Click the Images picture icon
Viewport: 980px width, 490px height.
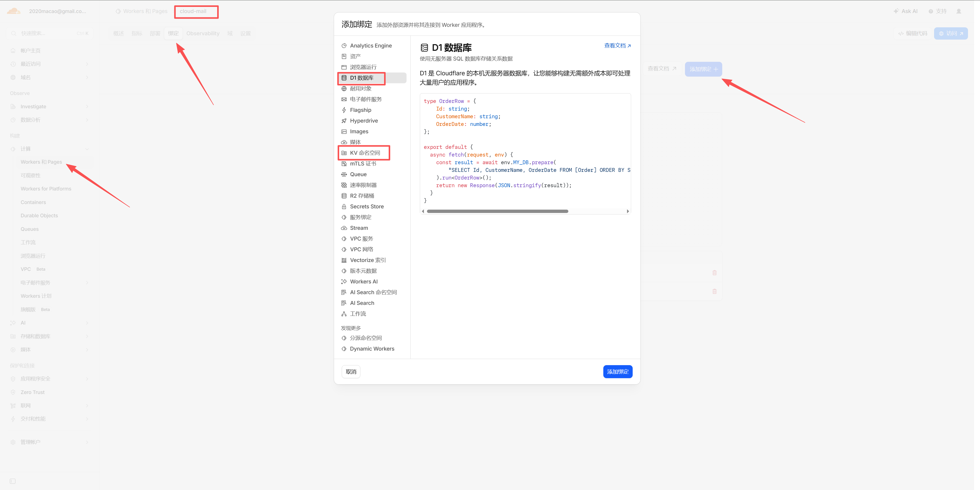click(344, 131)
